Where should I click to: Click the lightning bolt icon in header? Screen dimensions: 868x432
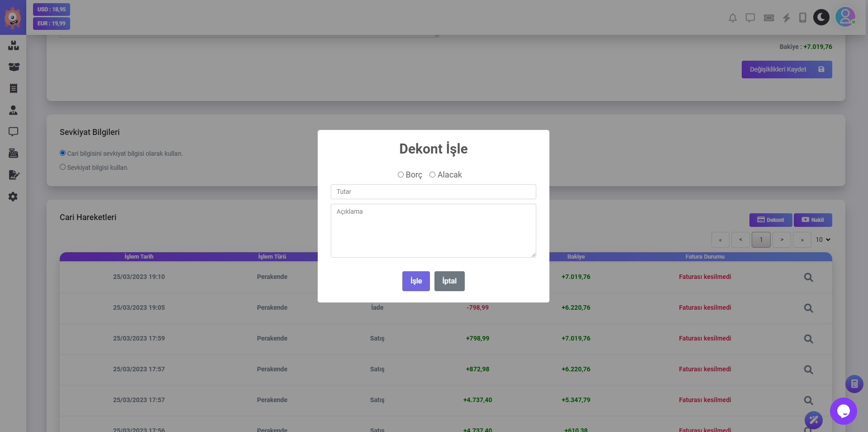coord(787,18)
